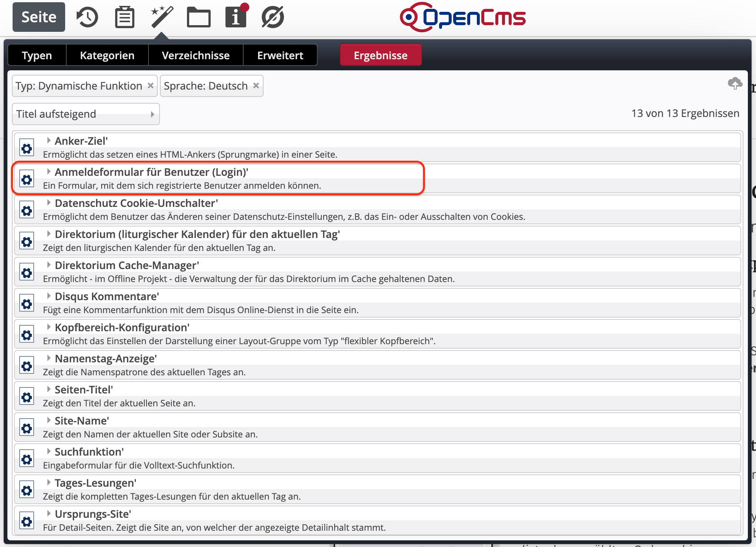Click the magic wand add-content icon

[162, 17]
